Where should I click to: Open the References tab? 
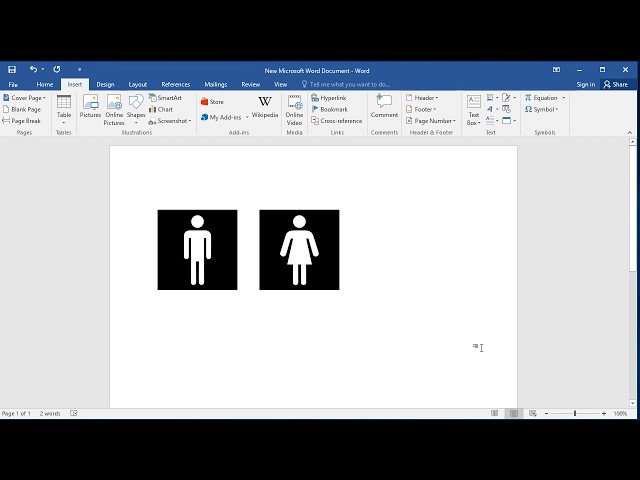click(x=176, y=84)
